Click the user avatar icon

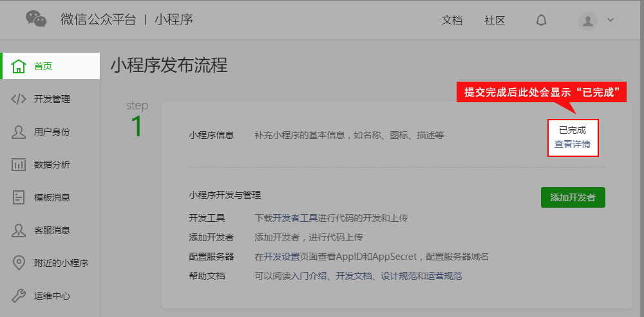coord(588,21)
